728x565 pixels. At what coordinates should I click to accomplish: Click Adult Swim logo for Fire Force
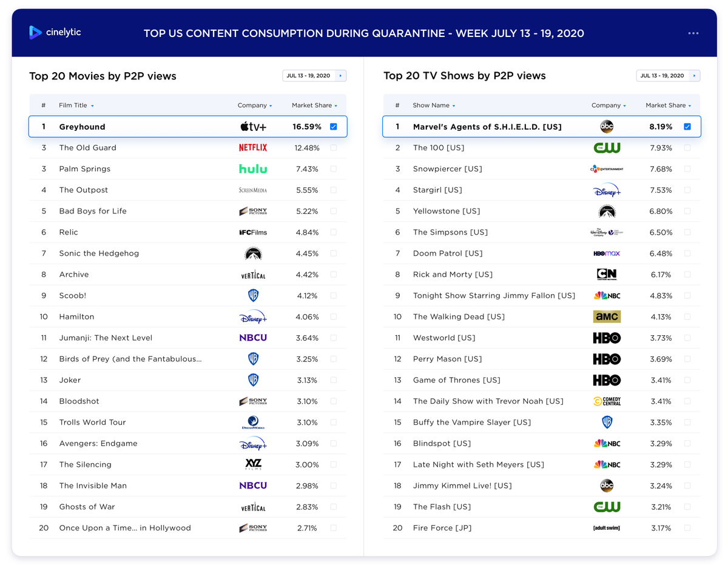[607, 528]
